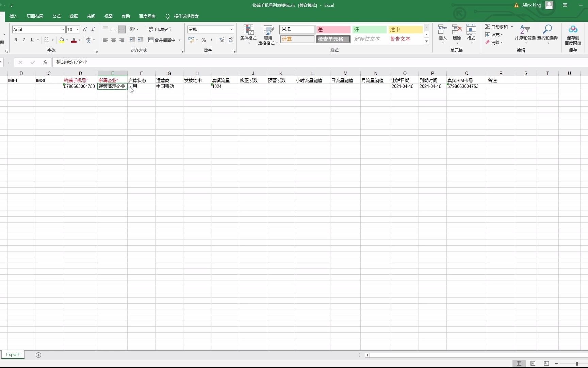Click the Insert Function fx button
The height and width of the screenshot is (368, 588).
[45, 62]
